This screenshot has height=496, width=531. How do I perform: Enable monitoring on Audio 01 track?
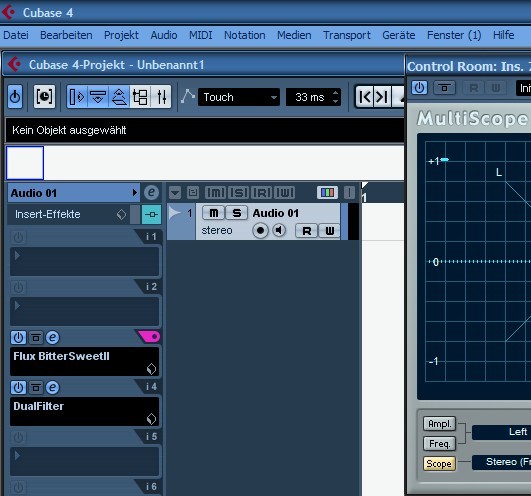(x=279, y=230)
